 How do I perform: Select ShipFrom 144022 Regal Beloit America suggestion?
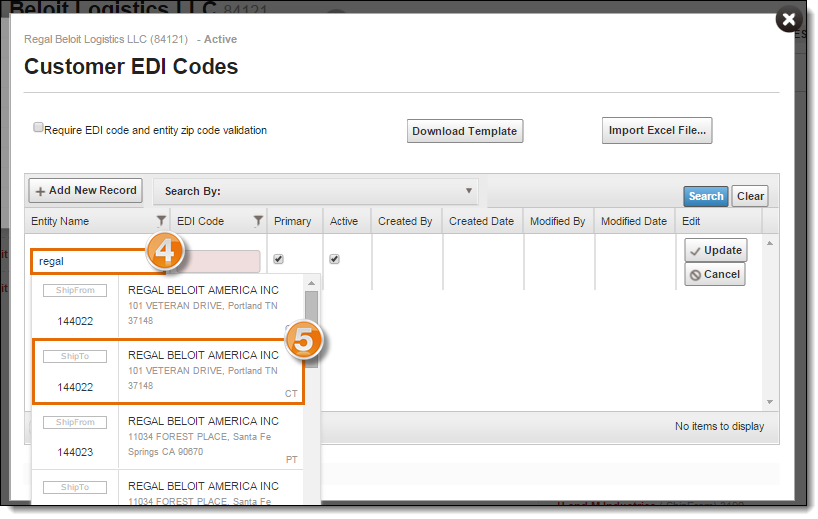coord(167,306)
